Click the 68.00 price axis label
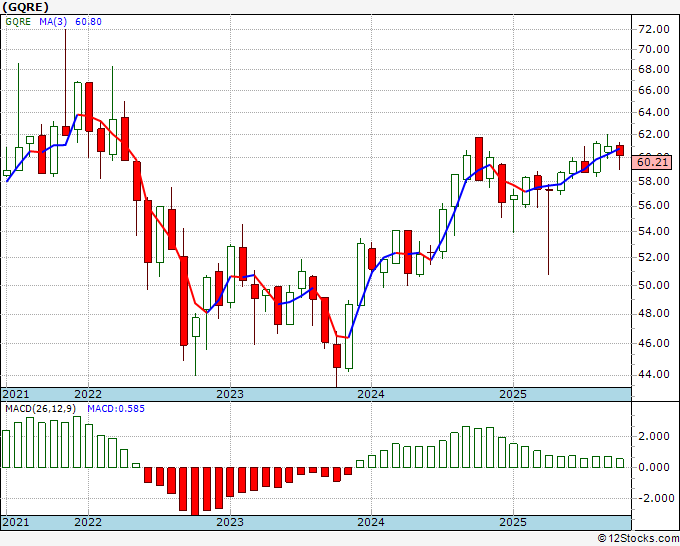 coord(654,69)
